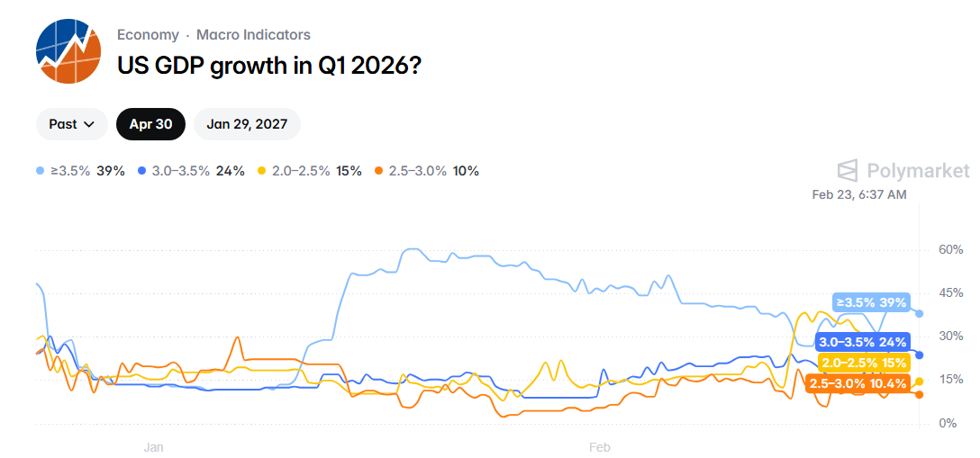Screen dimensions: 980x458
Task: Click the Feb label on time axis
Action: pos(600,446)
